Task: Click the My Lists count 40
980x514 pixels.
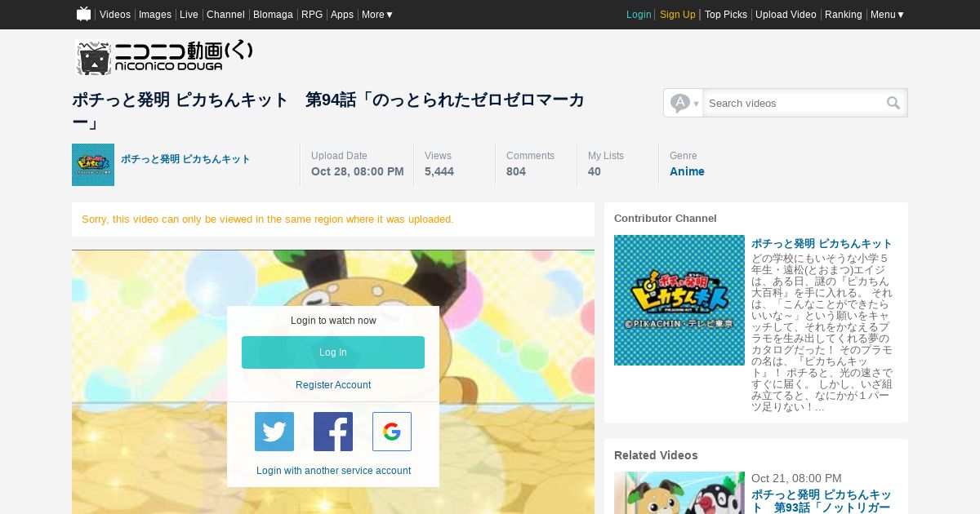Action: [x=595, y=171]
